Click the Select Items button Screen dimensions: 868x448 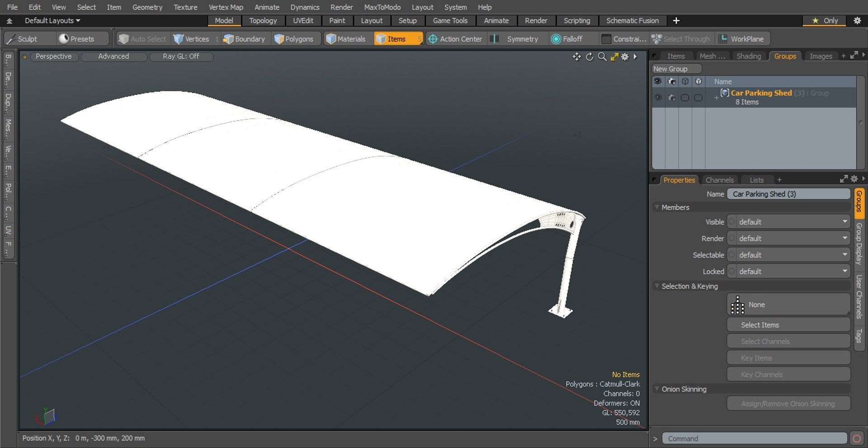pyautogui.click(x=788, y=325)
